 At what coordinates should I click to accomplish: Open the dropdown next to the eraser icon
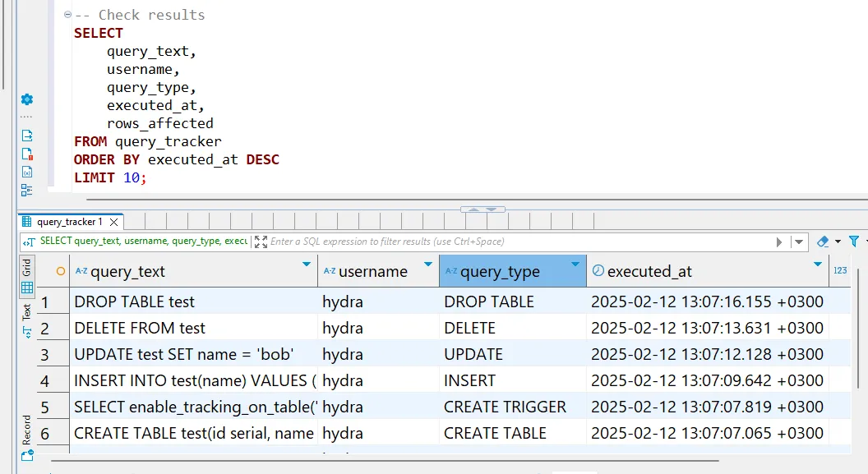pyautogui.click(x=838, y=242)
